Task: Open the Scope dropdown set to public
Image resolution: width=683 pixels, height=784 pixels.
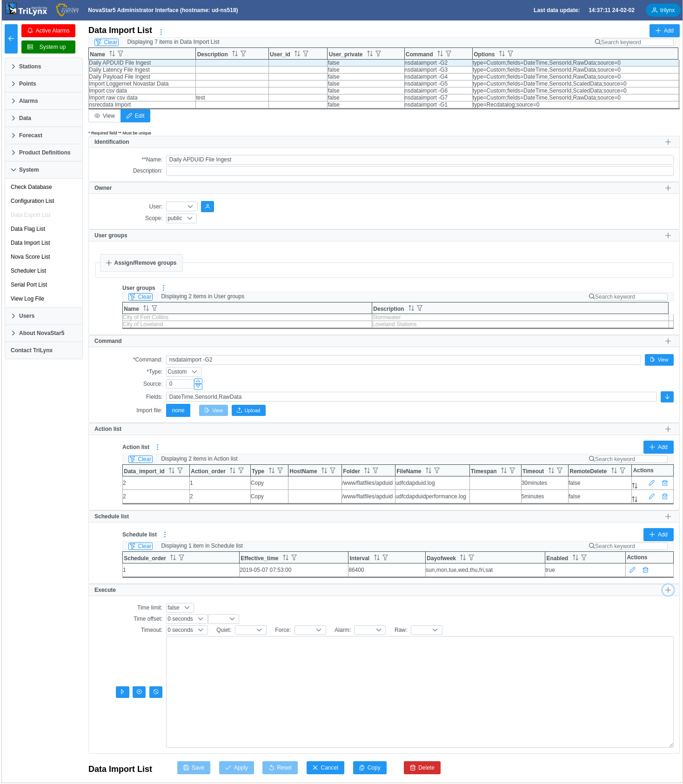Action: tap(181, 218)
